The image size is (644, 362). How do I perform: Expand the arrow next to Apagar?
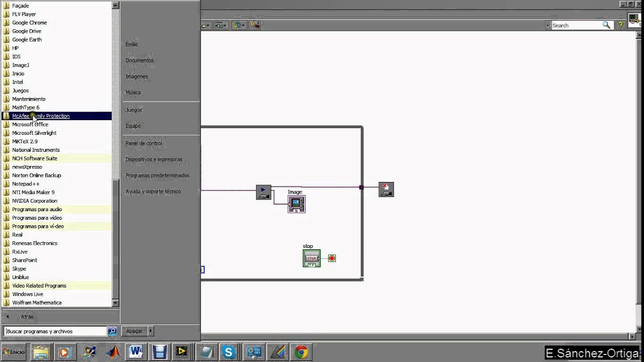150,331
